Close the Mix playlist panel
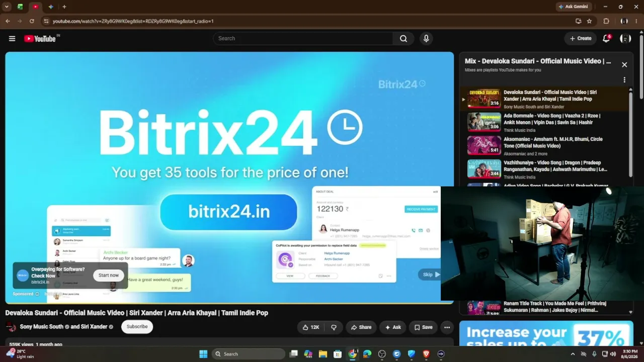 click(624, 65)
